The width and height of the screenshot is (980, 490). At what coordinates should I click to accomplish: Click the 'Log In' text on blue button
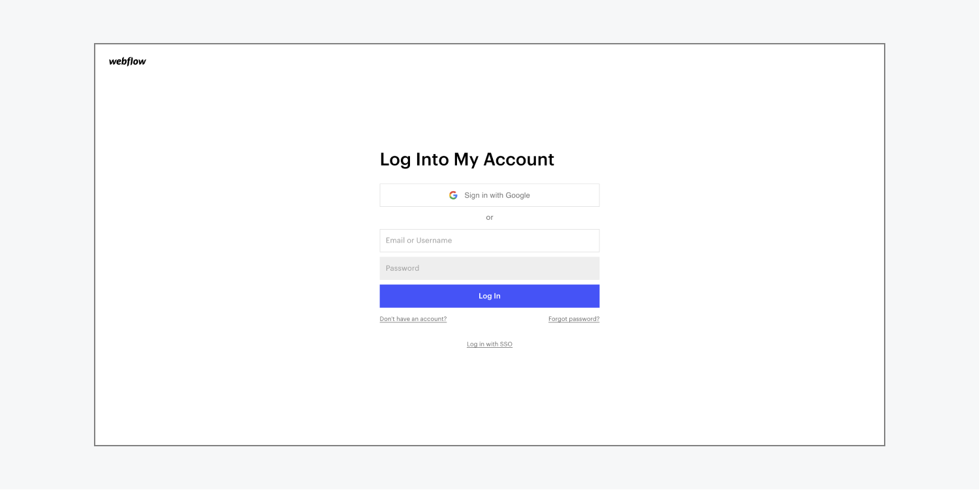(x=489, y=296)
